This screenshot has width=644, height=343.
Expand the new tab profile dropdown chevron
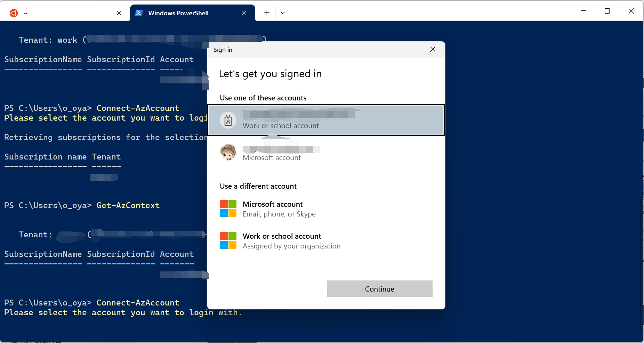pos(283,13)
